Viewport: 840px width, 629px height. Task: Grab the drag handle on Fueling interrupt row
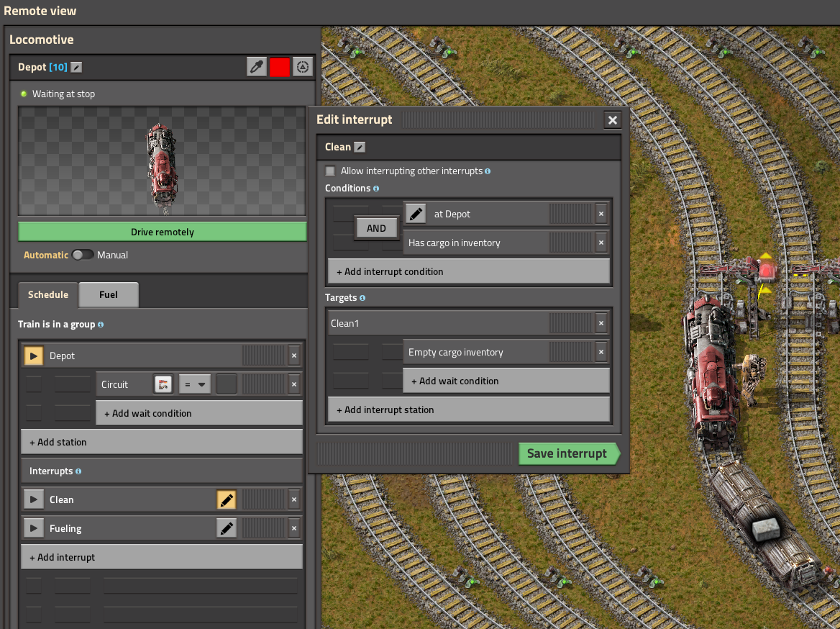coord(264,529)
